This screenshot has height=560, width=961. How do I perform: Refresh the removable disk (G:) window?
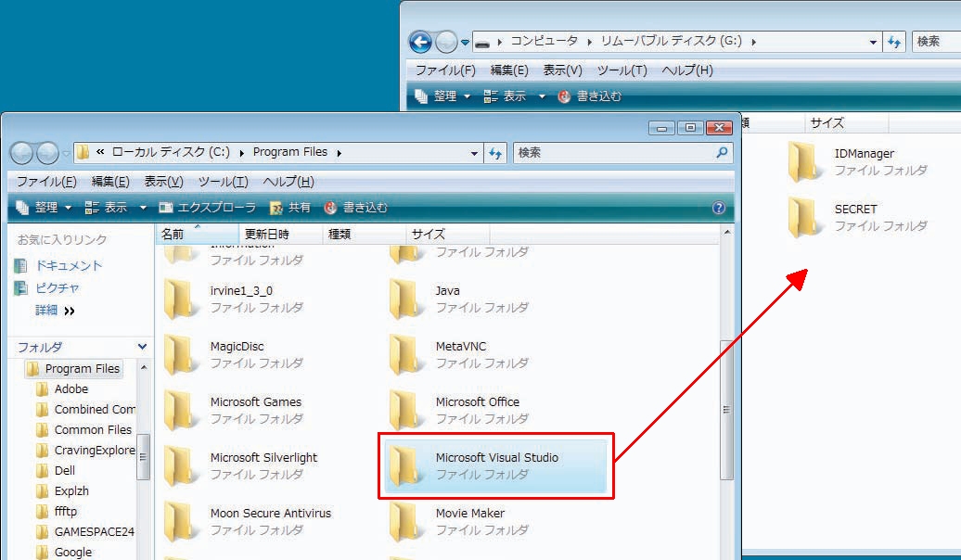(895, 42)
